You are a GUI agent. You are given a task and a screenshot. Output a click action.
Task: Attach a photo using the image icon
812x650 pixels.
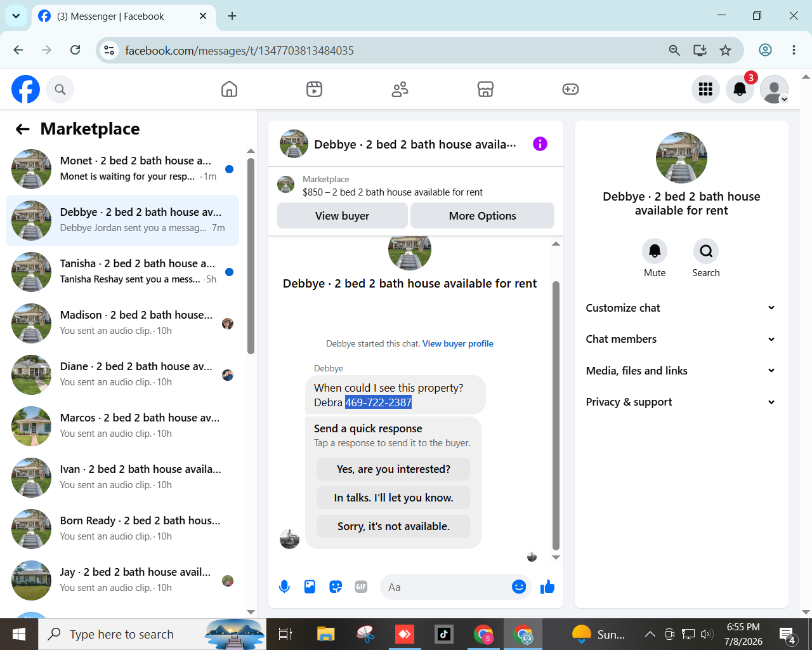(310, 587)
